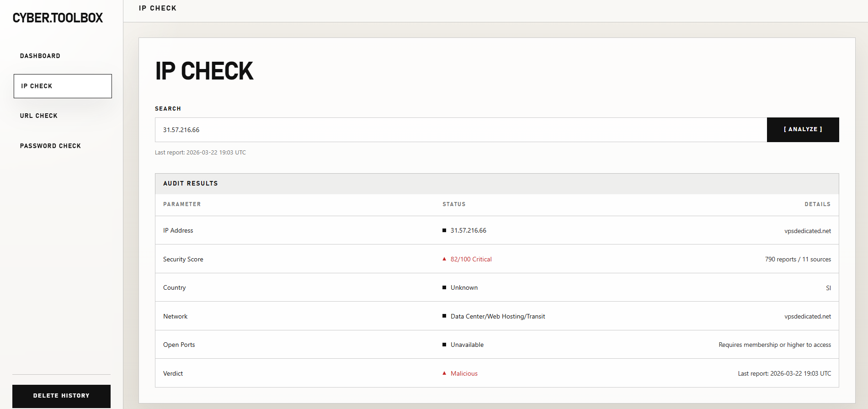Select the '82/100 Critical' score text
This screenshot has width=868, height=409.
point(471,259)
